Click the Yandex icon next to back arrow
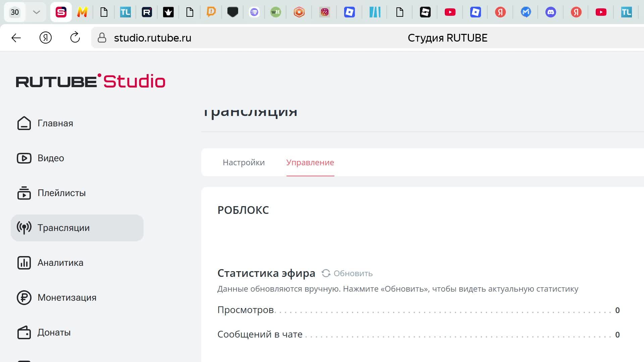644x362 pixels. pos(46,38)
